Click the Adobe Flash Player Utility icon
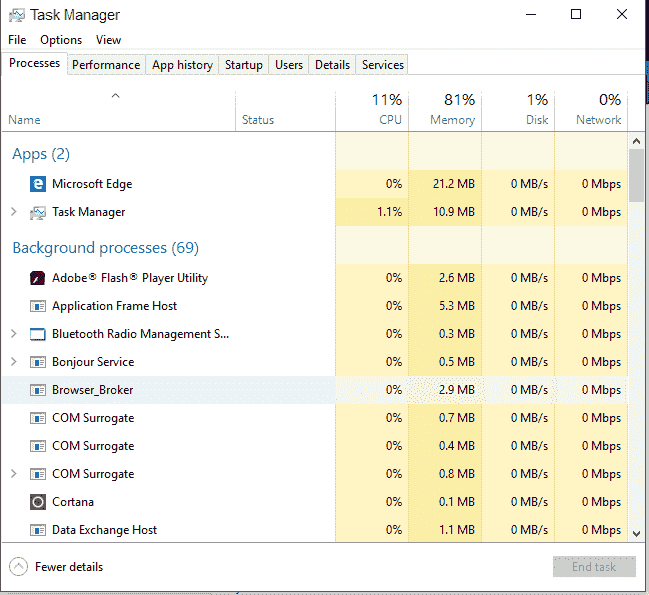 [38, 278]
